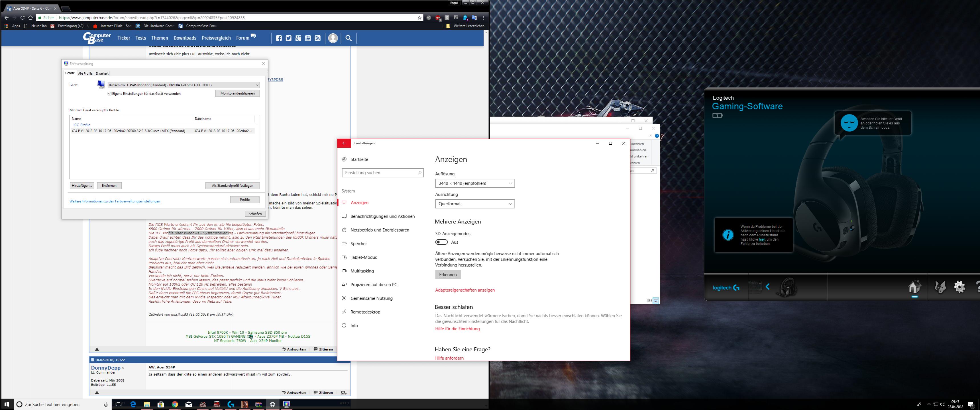This screenshot has height=410, width=980.
Task: Switch to Alle Profile tab
Action: pyautogui.click(x=85, y=73)
